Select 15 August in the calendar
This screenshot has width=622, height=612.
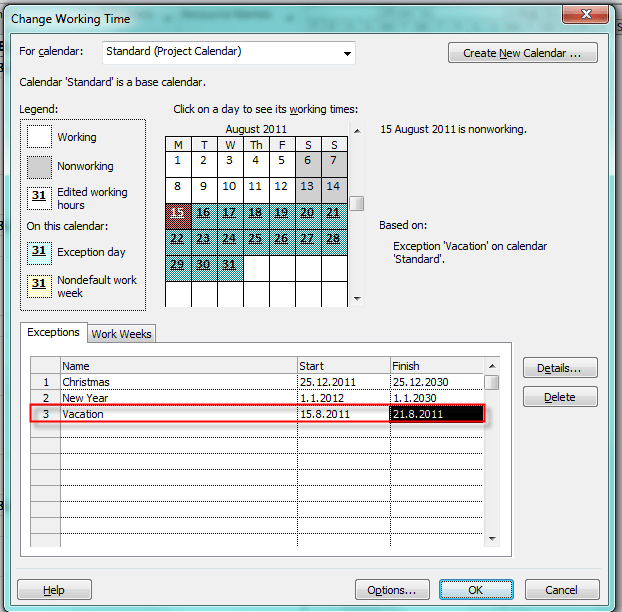tap(178, 212)
